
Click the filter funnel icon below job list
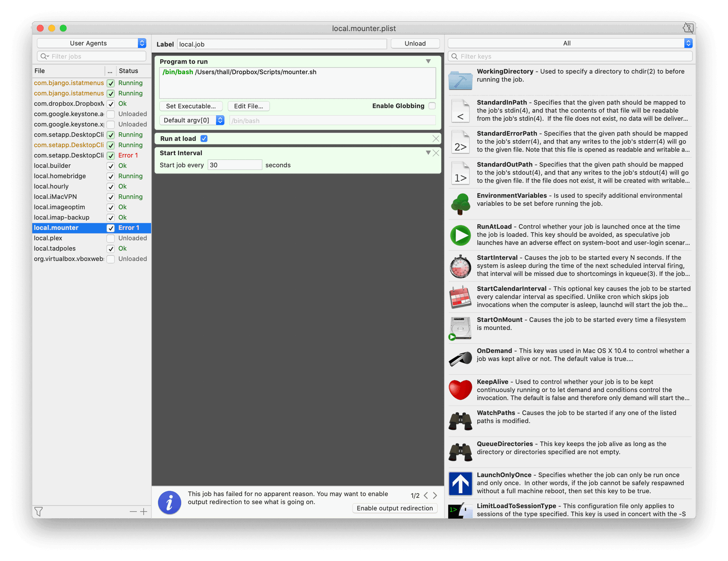point(39,512)
